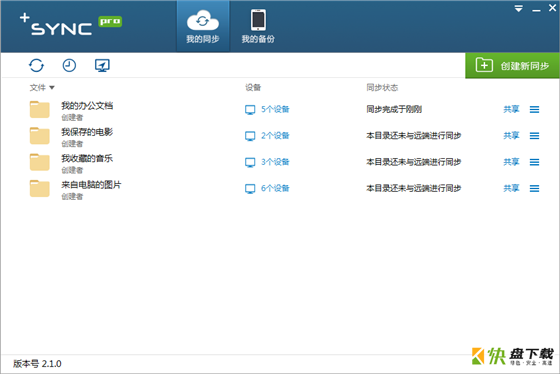Switch to the 我的备份 tab
The image size is (560, 374).
click(x=258, y=26)
